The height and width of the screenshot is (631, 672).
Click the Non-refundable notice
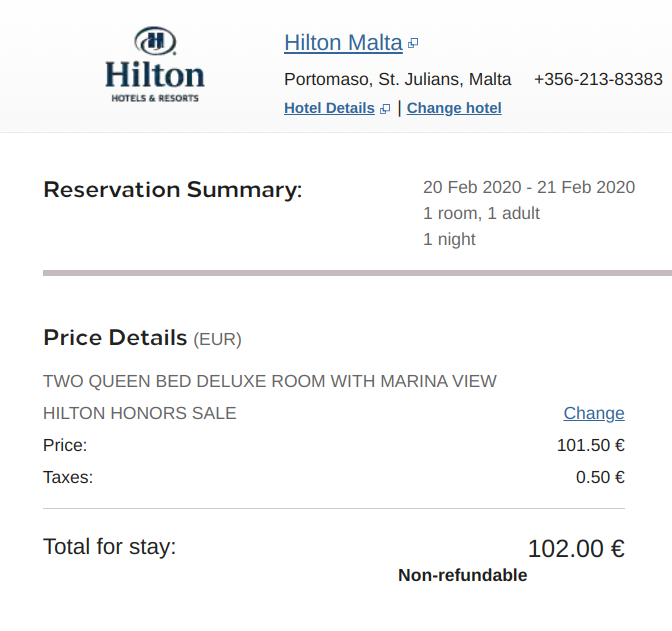click(462, 575)
